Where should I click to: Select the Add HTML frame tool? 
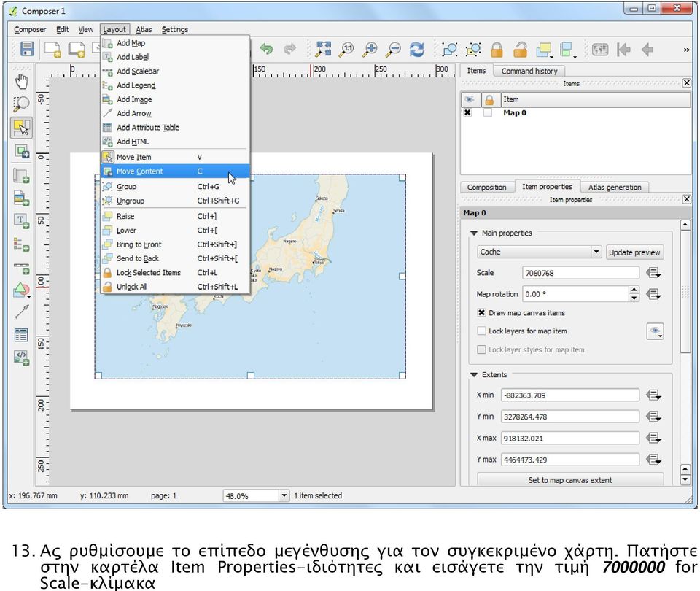[21, 358]
